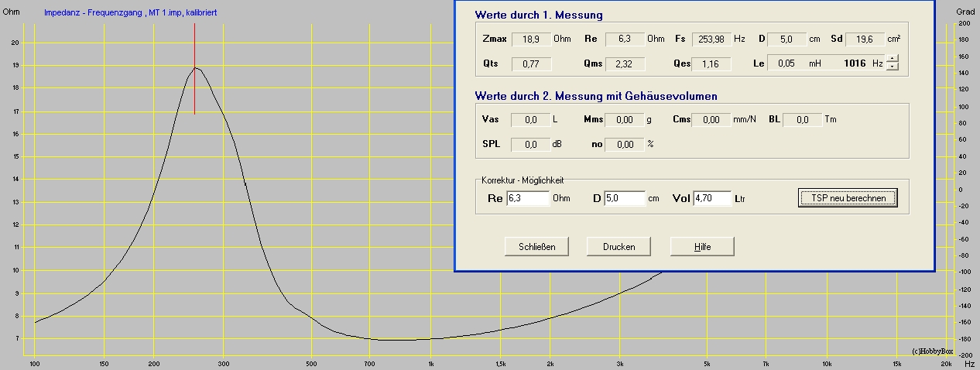Select the no efficiency value field
Viewport: 980px width, 370px height.
click(x=624, y=144)
